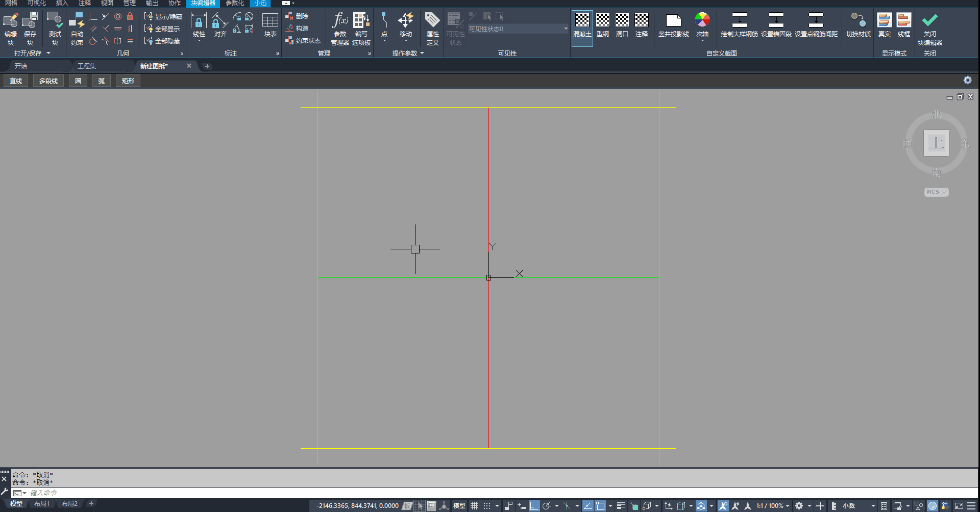Expand the Action Parameters (操作参数) panel arrow

pos(422,53)
